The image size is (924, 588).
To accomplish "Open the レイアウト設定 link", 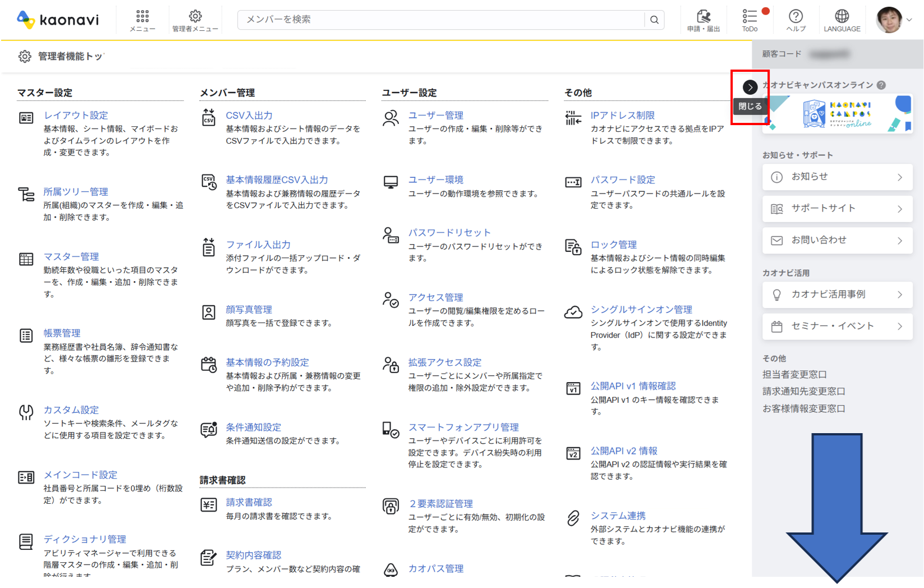I will (76, 116).
